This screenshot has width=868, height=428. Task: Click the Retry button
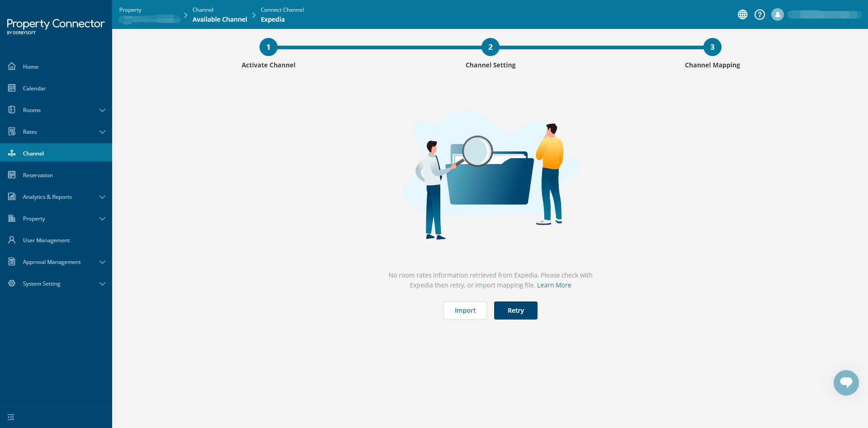click(516, 310)
